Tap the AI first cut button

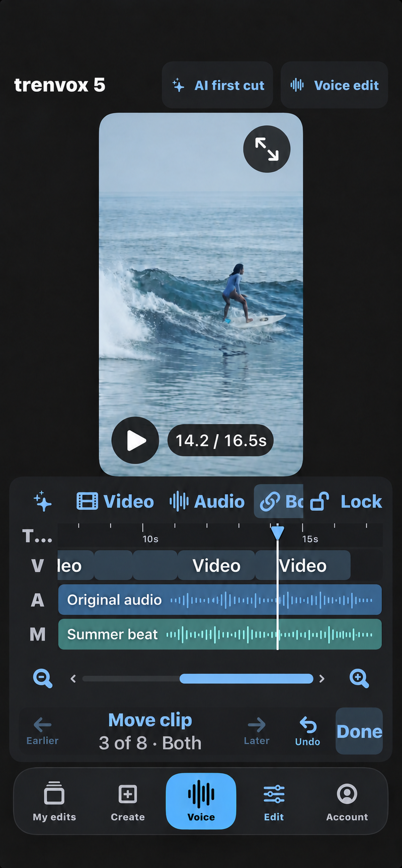pyautogui.click(x=217, y=85)
